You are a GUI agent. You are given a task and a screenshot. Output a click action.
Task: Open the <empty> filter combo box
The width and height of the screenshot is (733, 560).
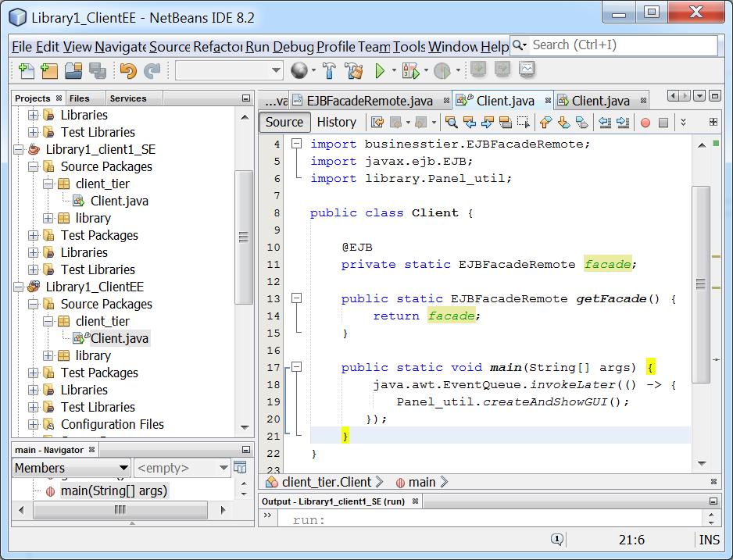click(x=182, y=468)
